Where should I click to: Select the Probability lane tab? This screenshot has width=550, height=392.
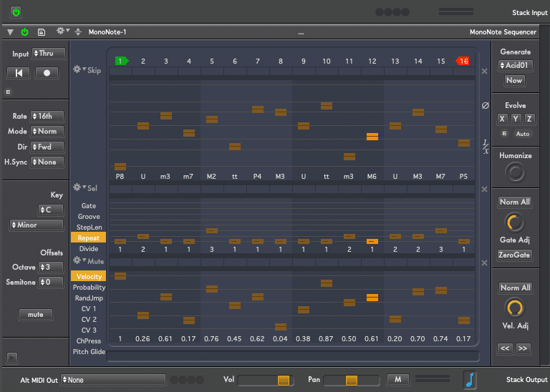[x=89, y=288]
